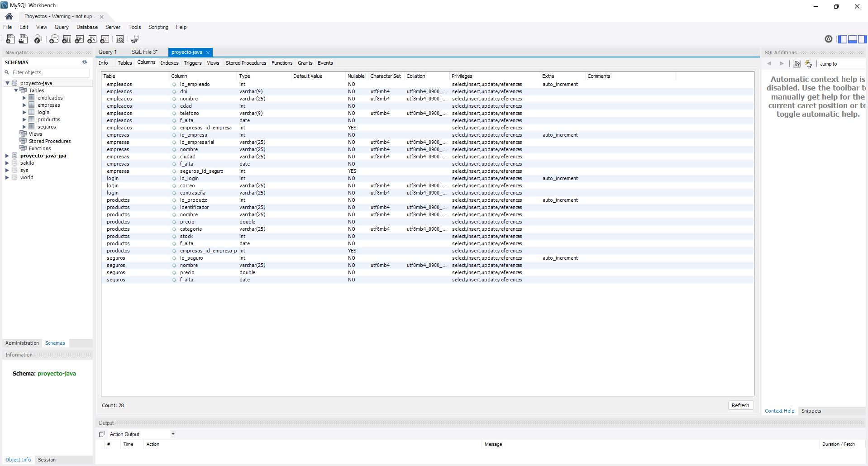868x466 pixels.
Task: Expand the empleados table node
Action: 24,98
